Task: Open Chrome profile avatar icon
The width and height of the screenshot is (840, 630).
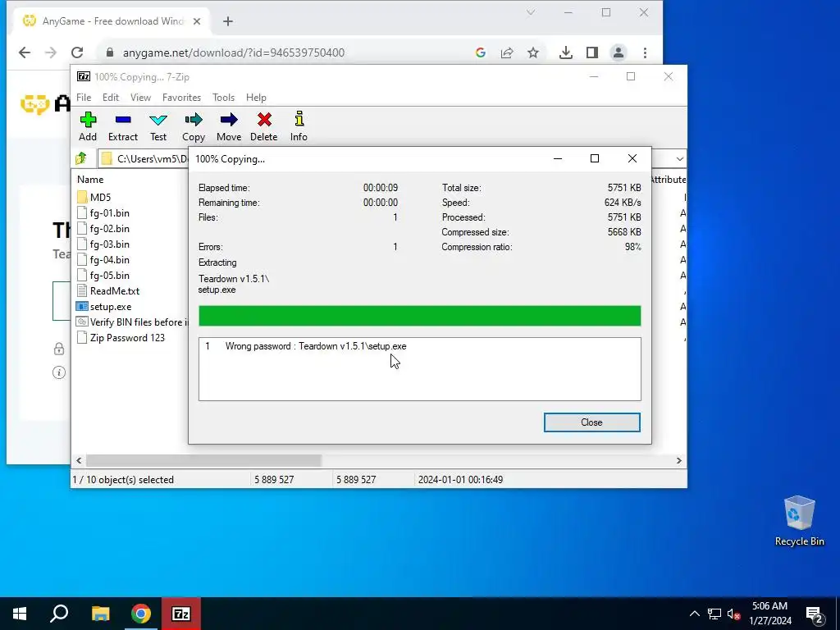Action: point(619,52)
